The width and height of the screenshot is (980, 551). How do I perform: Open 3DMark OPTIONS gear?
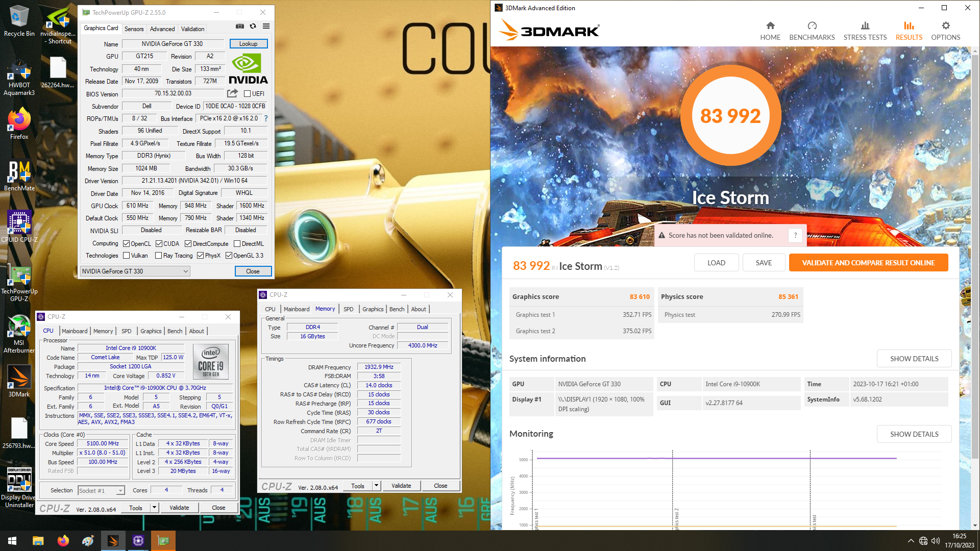[x=946, y=31]
